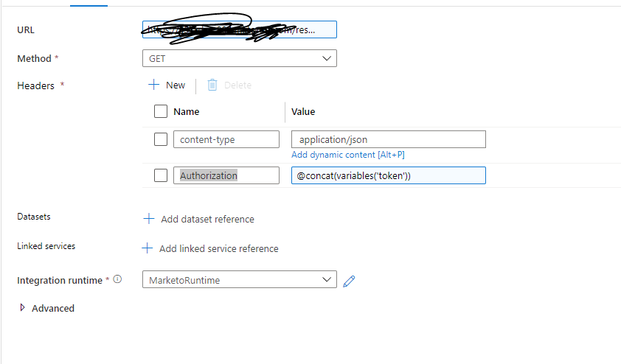The image size is (621, 364).
Task: Click the Delete trash can icon
Action: [x=212, y=85]
